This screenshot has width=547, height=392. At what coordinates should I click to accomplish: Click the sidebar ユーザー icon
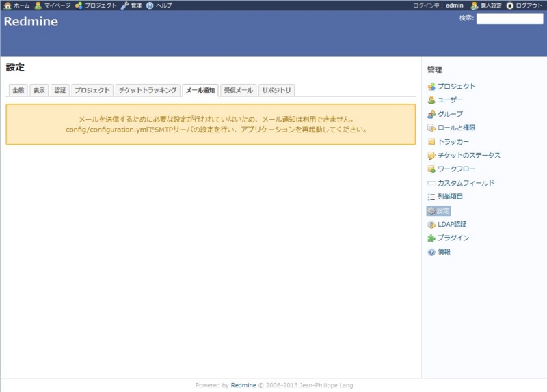tap(431, 100)
